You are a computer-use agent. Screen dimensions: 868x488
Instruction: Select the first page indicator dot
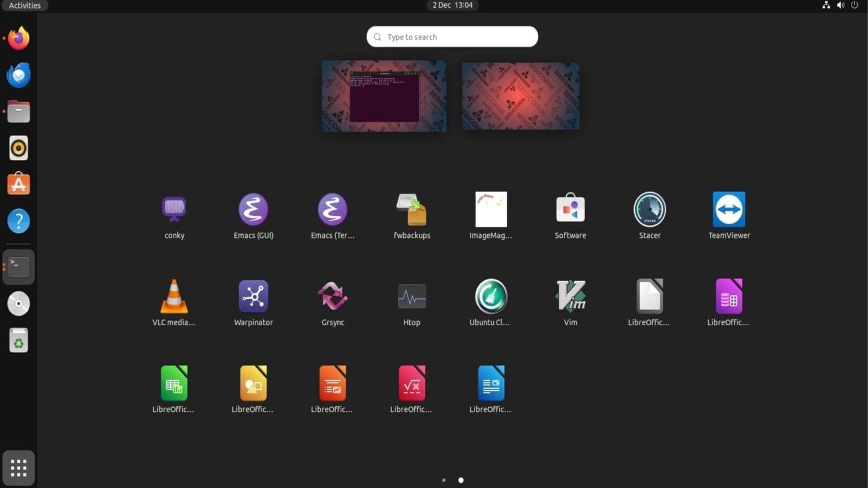(x=444, y=480)
